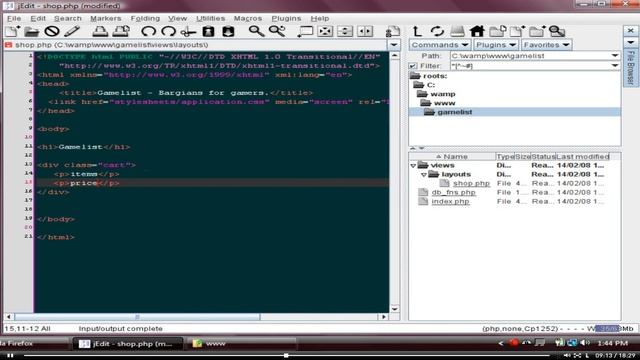
Task: Open shop.php in the file list
Action: [x=471, y=184]
